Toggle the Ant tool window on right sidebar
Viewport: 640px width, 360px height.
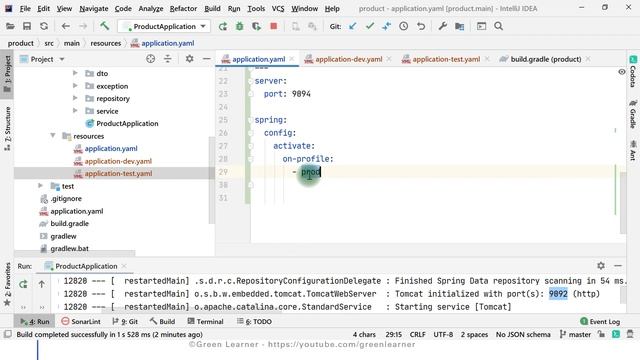(x=633, y=150)
